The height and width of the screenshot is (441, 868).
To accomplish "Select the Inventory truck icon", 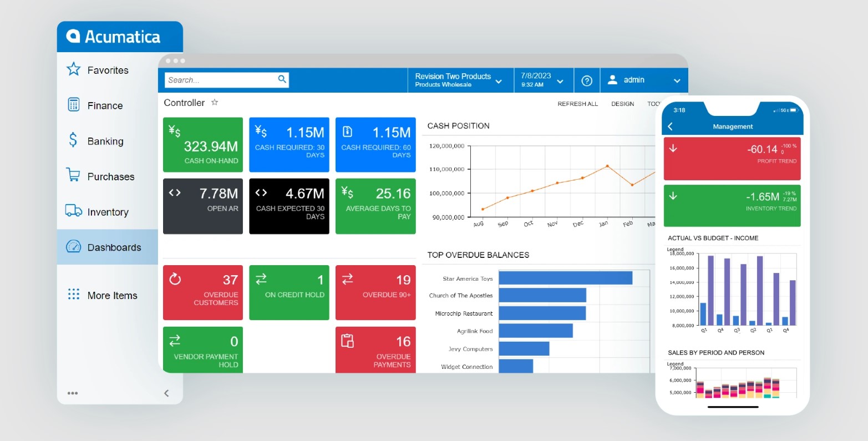I will 74,211.
